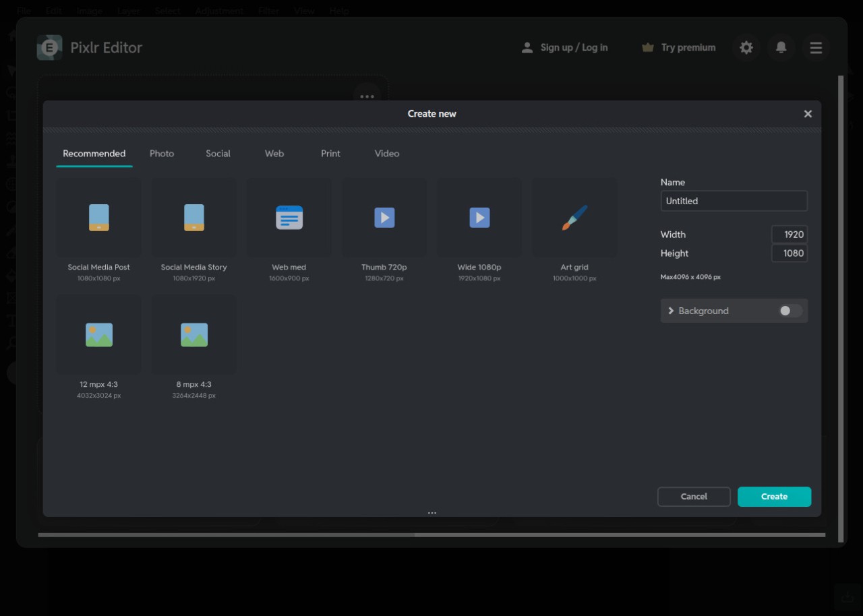Viewport: 863px width, 616px height.
Task: Click the Create button
Action: (774, 497)
